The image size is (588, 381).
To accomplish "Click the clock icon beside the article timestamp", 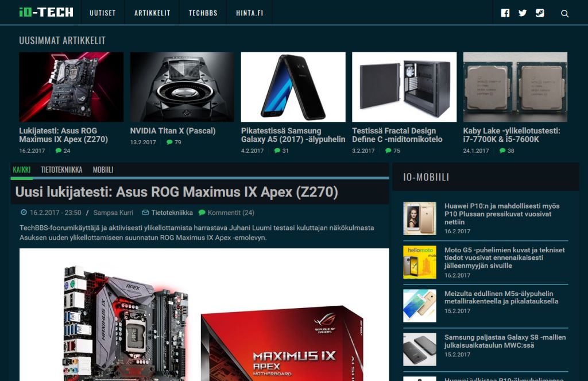I will pyautogui.click(x=23, y=212).
